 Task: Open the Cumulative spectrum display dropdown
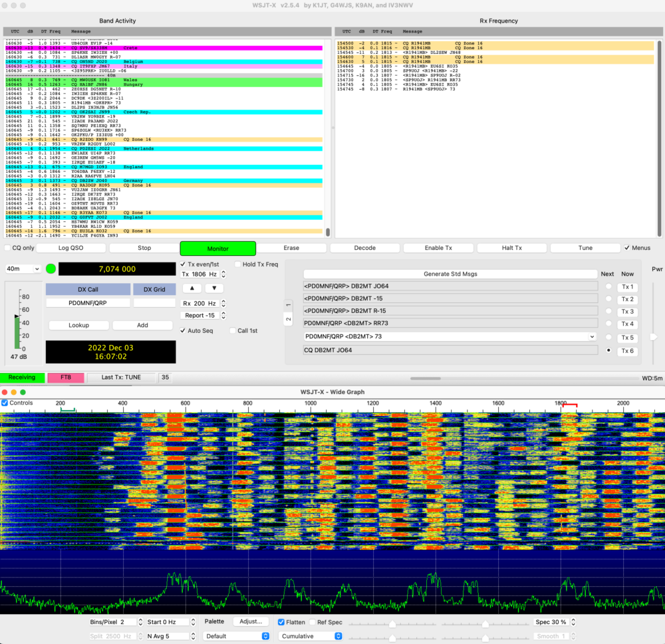311,635
